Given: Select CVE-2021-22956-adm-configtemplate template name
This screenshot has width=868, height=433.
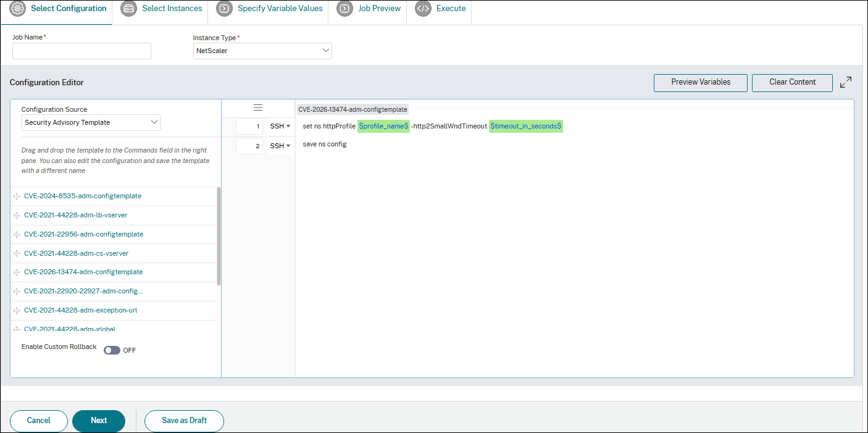Looking at the screenshot, I should [x=83, y=235].
